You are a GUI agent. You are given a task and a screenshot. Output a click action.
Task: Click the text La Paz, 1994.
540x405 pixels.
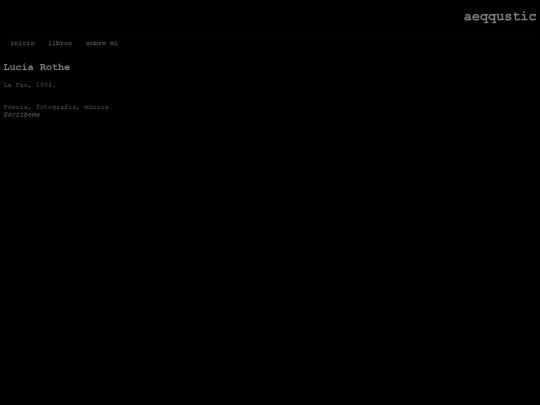point(30,85)
